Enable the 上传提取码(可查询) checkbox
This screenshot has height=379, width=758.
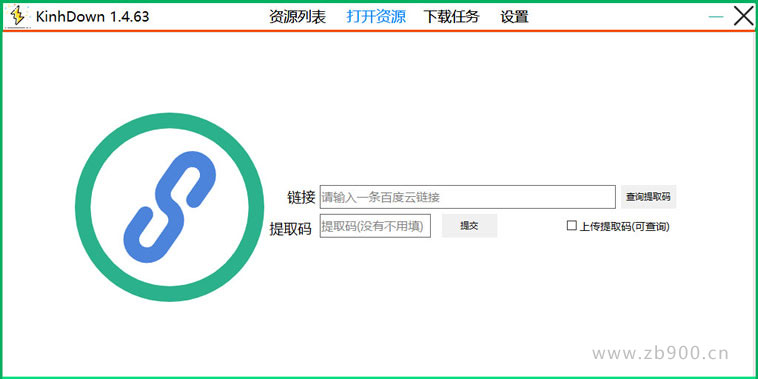pyautogui.click(x=572, y=226)
